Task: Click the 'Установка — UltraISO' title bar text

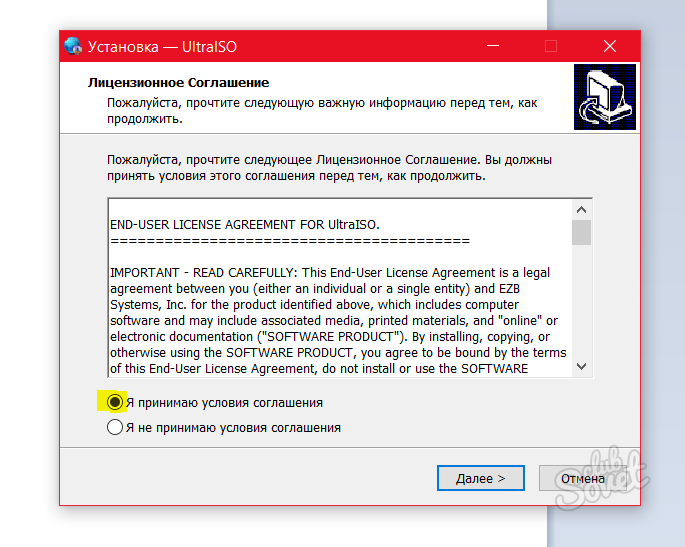Action: coord(162,47)
